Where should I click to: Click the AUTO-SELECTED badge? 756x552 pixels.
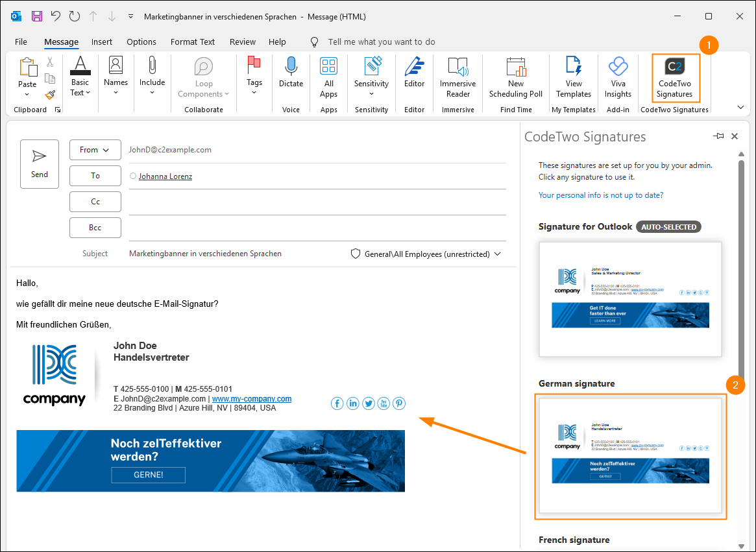pyautogui.click(x=669, y=226)
